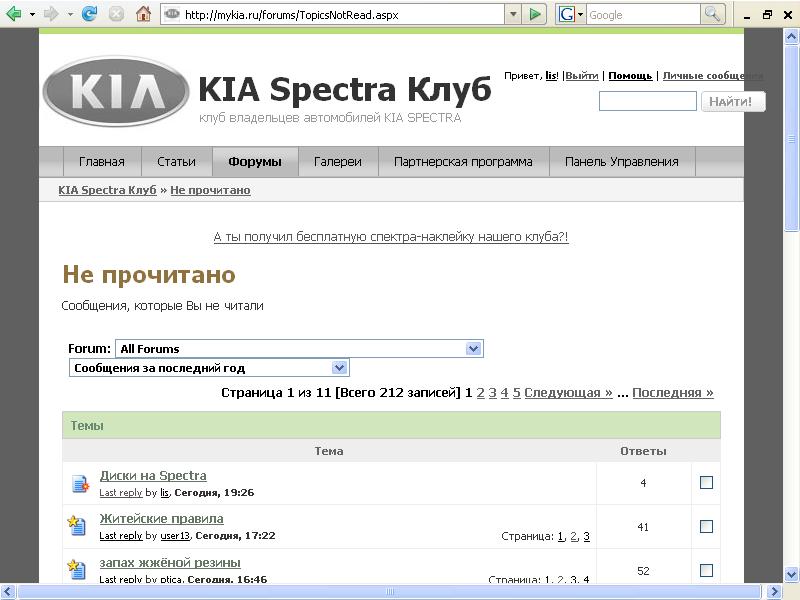The width and height of the screenshot is (800, 600).
Task: Tick the checkbox for Диски на Spectra
Action: pos(706,483)
